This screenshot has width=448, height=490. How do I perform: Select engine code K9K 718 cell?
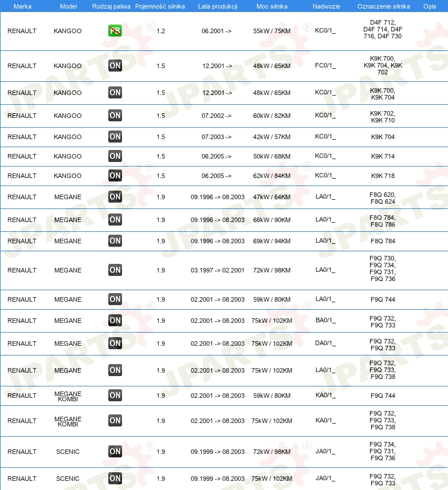pyautogui.click(x=383, y=176)
